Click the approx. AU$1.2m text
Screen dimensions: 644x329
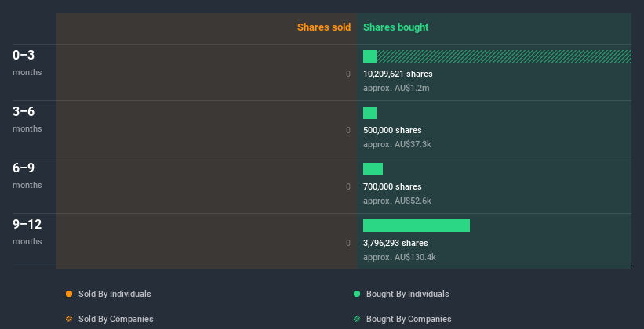[396, 88]
